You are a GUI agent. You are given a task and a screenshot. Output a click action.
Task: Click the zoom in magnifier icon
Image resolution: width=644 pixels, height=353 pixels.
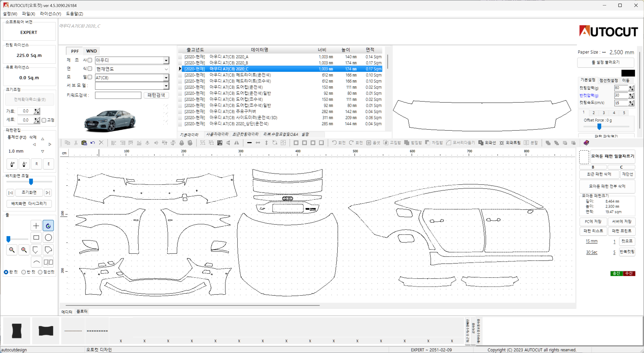click(24, 250)
